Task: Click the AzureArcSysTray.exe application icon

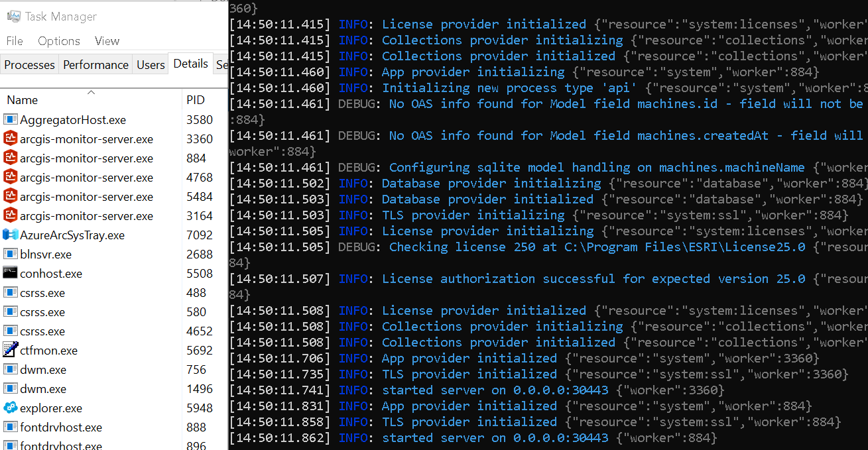Action: click(12, 235)
